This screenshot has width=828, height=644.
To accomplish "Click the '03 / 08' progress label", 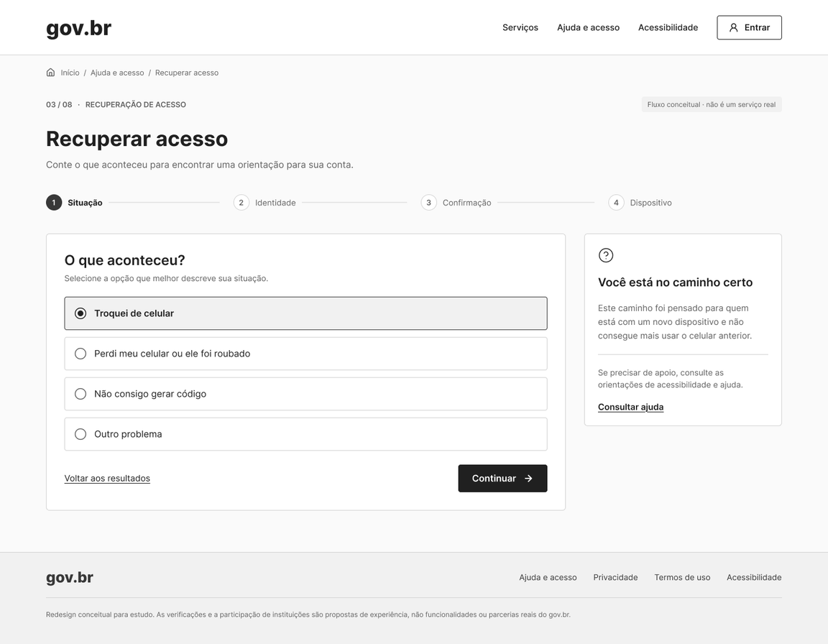I will (x=59, y=104).
